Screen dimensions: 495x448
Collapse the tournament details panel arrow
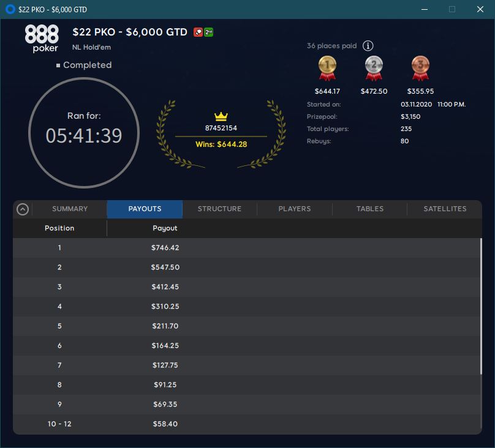coord(23,209)
